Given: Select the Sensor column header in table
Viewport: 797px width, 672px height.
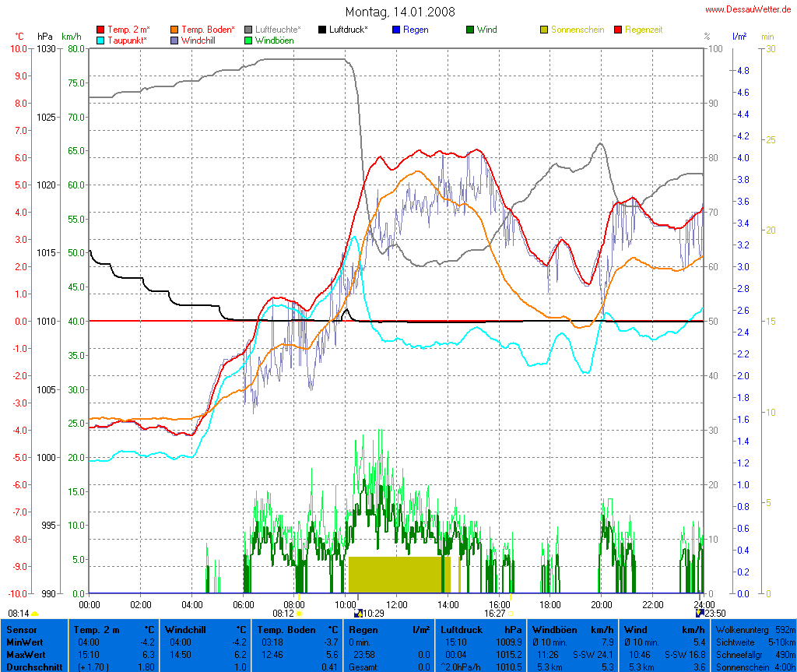Looking at the screenshot, I should coord(23,629).
